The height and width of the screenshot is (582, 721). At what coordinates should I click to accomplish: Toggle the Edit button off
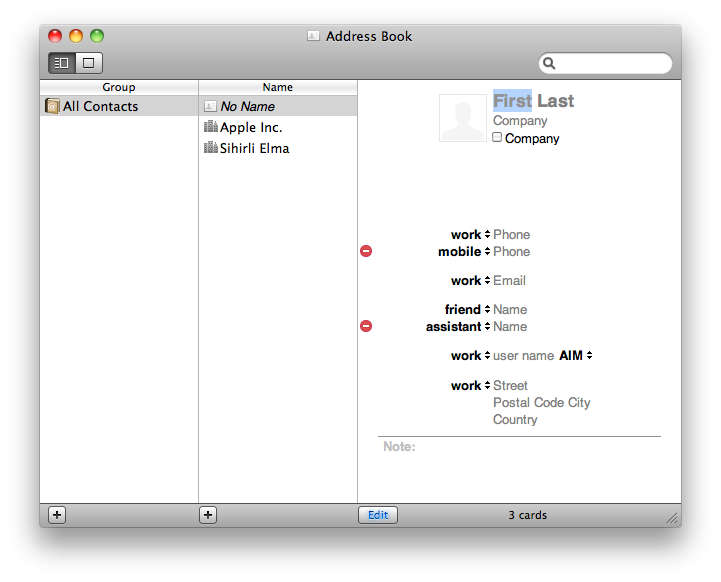click(x=378, y=515)
